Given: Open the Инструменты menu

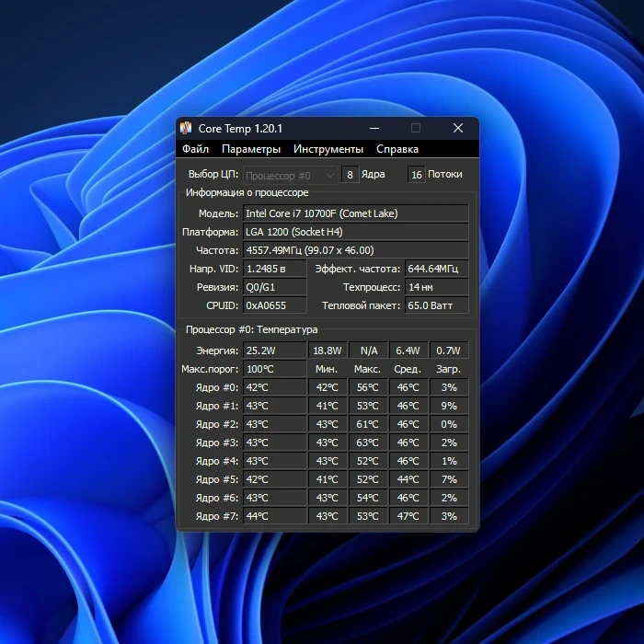Looking at the screenshot, I should [x=328, y=149].
